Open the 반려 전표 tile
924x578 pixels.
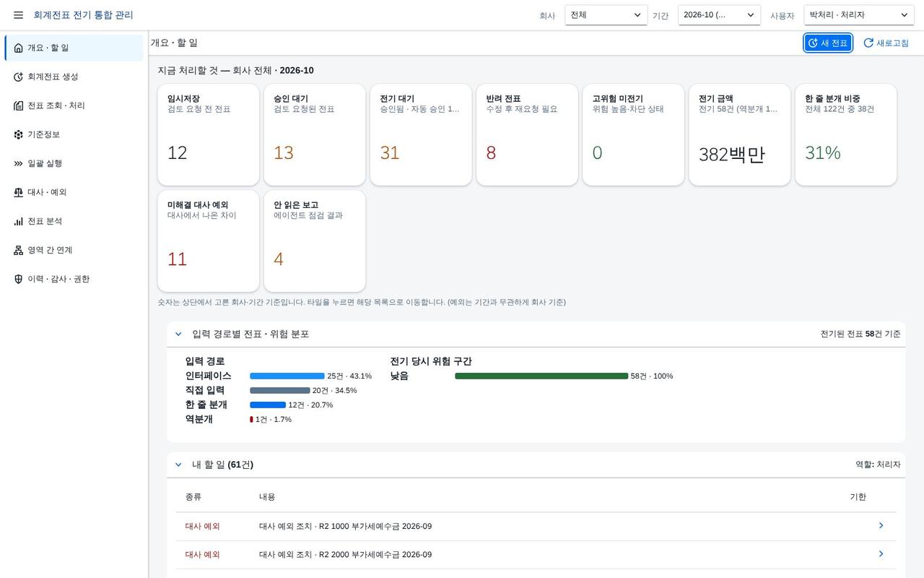(x=527, y=134)
